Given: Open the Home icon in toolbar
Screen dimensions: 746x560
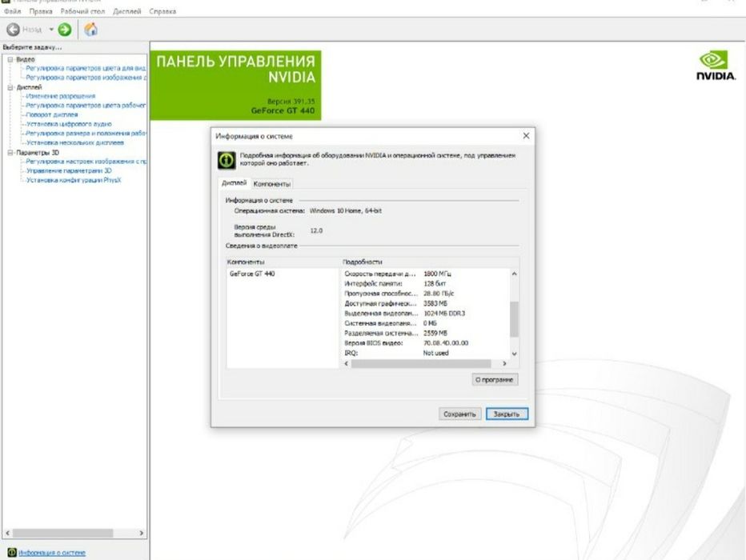Looking at the screenshot, I should coord(90,30).
